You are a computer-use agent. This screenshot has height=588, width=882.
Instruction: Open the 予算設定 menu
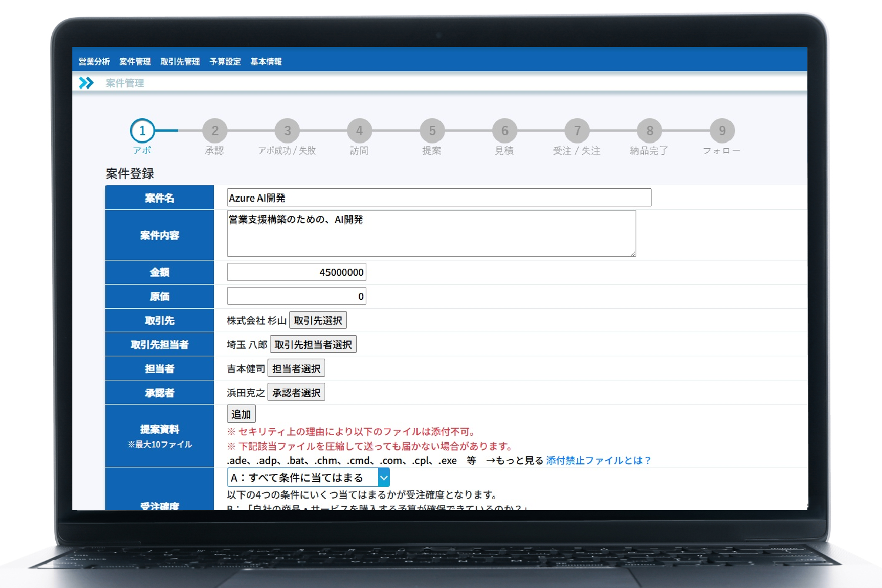coord(225,61)
